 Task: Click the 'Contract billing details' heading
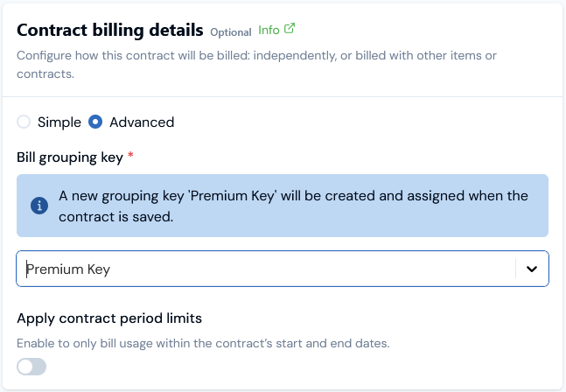coord(110,29)
